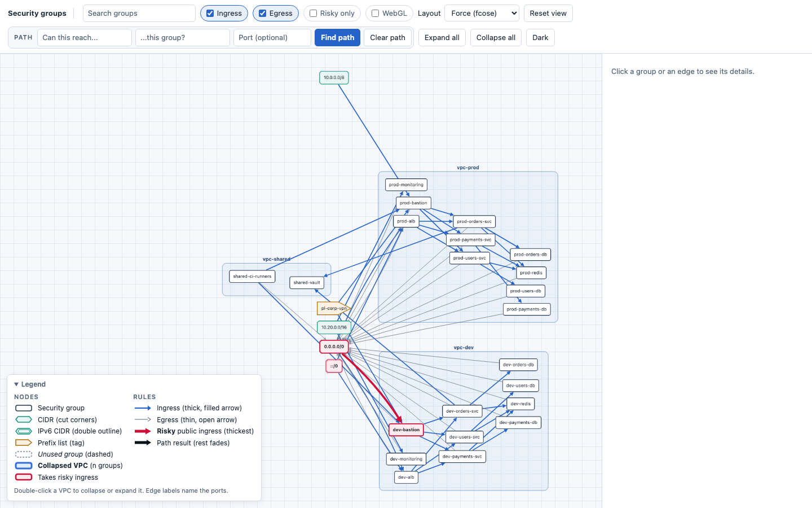Enable the WebGL checkbox

pyautogui.click(x=375, y=14)
